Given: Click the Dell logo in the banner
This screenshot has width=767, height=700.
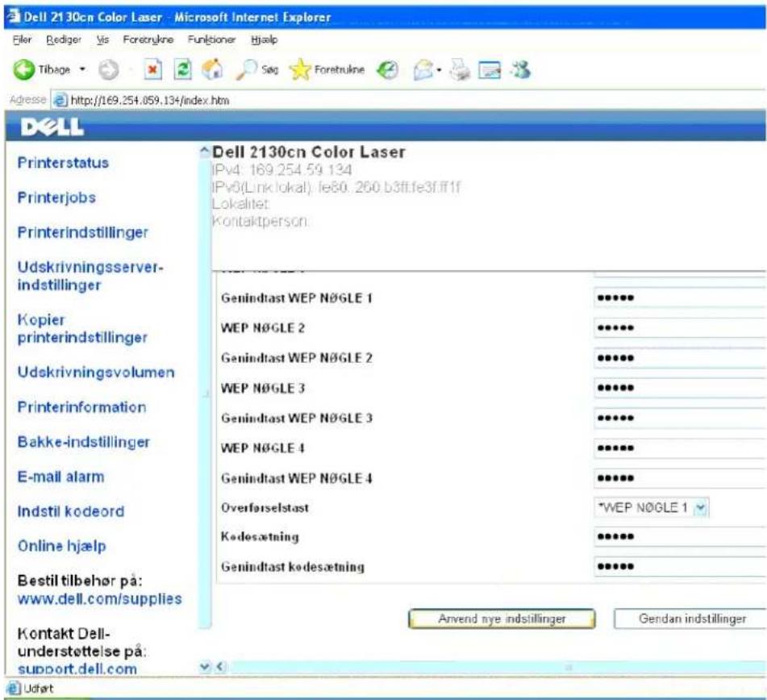Looking at the screenshot, I should [x=52, y=127].
